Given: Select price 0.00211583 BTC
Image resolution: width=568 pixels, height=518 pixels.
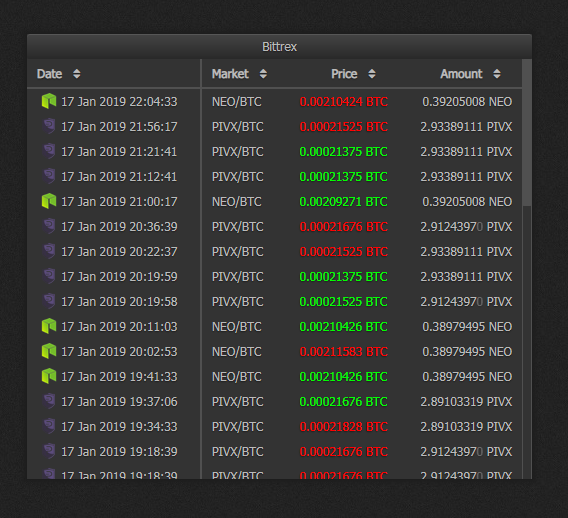Looking at the screenshot, I should pyautogui.click(x=344, y=352).
